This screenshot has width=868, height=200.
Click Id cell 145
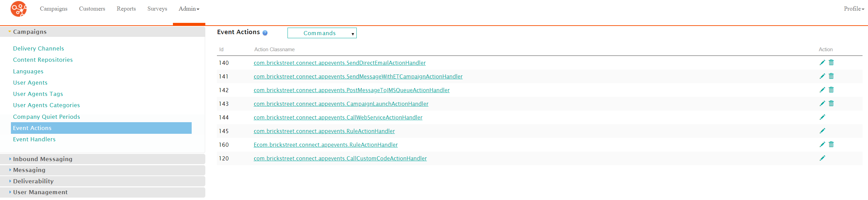[x=224, y=131]
